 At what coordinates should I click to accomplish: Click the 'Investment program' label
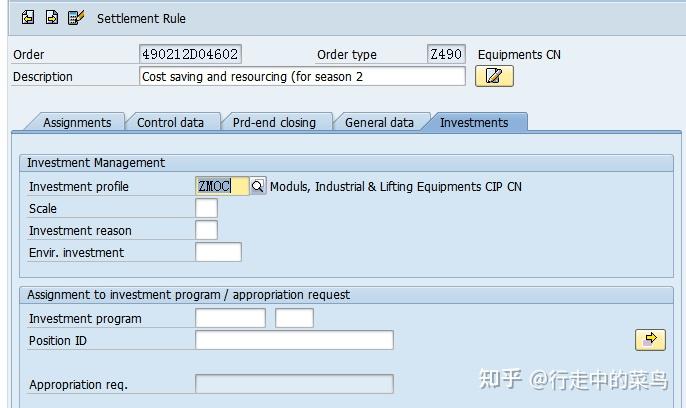click(85, 319)
